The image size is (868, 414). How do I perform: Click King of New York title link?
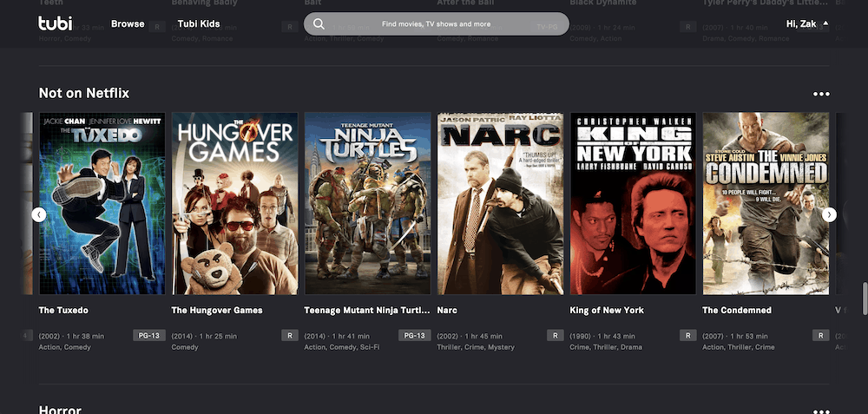click(x=607, y=310)
